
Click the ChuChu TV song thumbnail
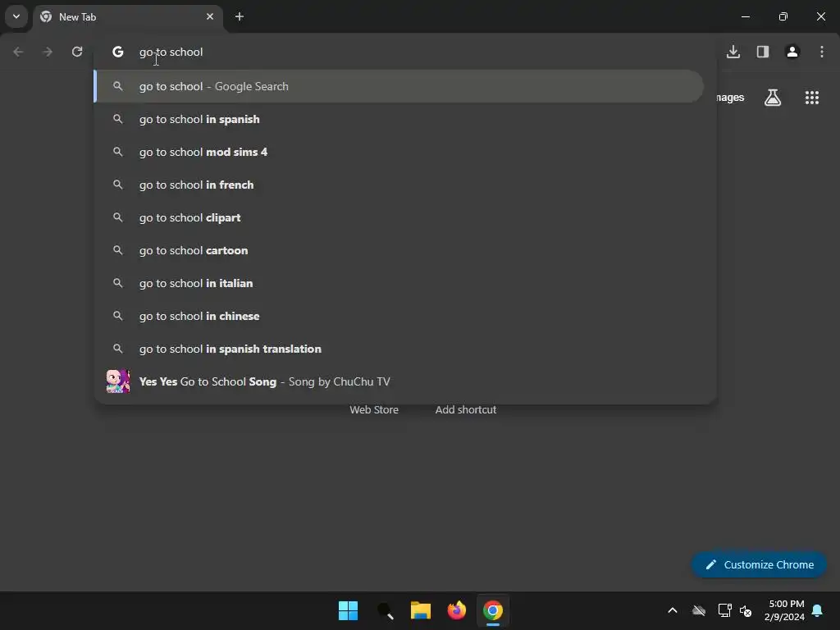[118, 381]
